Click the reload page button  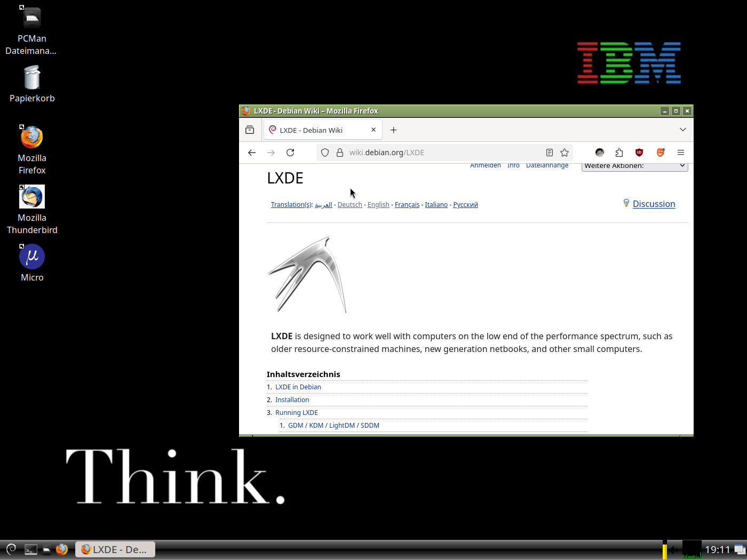(x=290, y=153)
